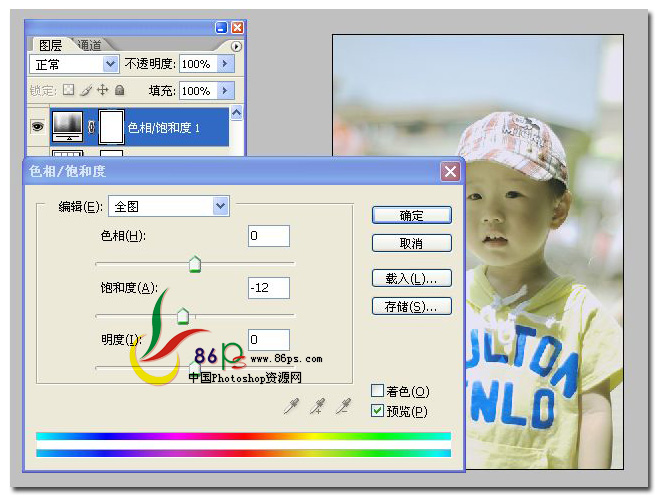660x500 pixels.
Task: Open the blend mode 正常 dropdown
Action: point(110,64)
